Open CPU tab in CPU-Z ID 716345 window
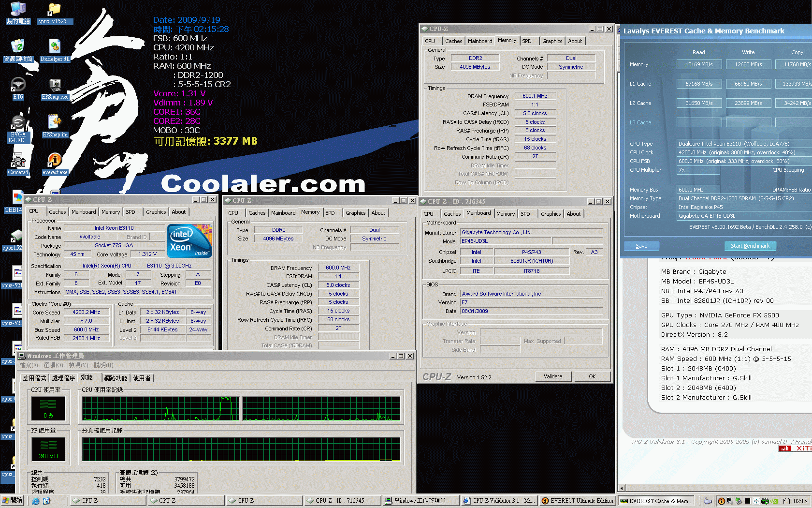 pos(428,214)
